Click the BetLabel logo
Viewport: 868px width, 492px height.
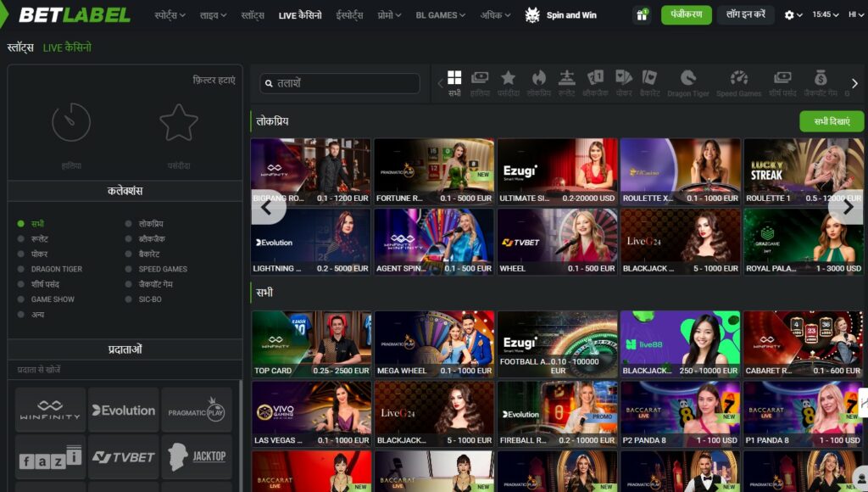pos(75,15)
